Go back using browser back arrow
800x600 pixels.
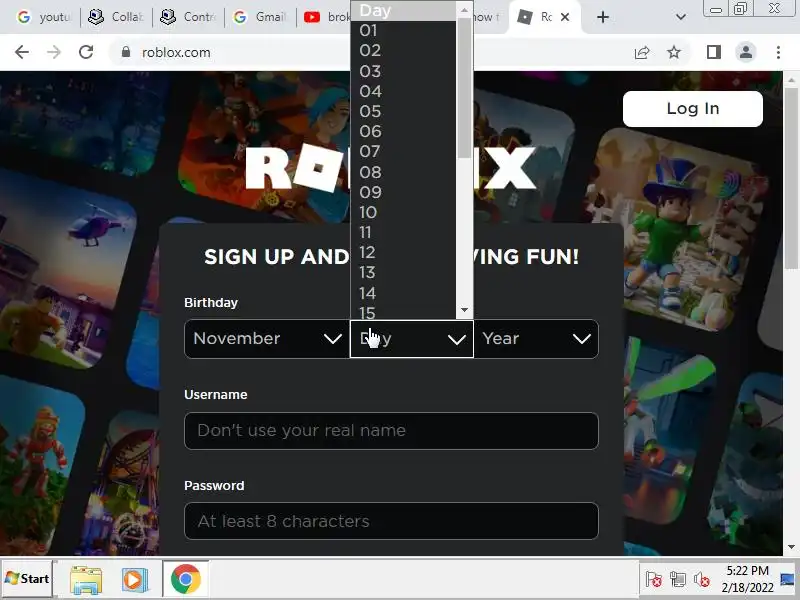pyautogui.click(x=22, y=52)
